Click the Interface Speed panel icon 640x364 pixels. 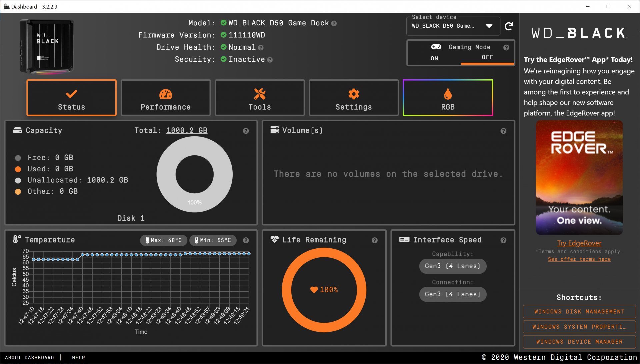click(x=404, y=239)
